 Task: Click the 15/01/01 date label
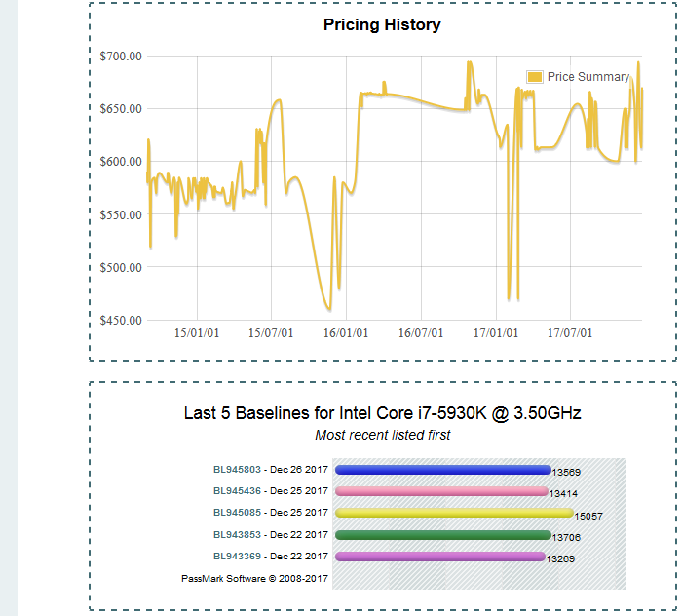tap(197, 333)
